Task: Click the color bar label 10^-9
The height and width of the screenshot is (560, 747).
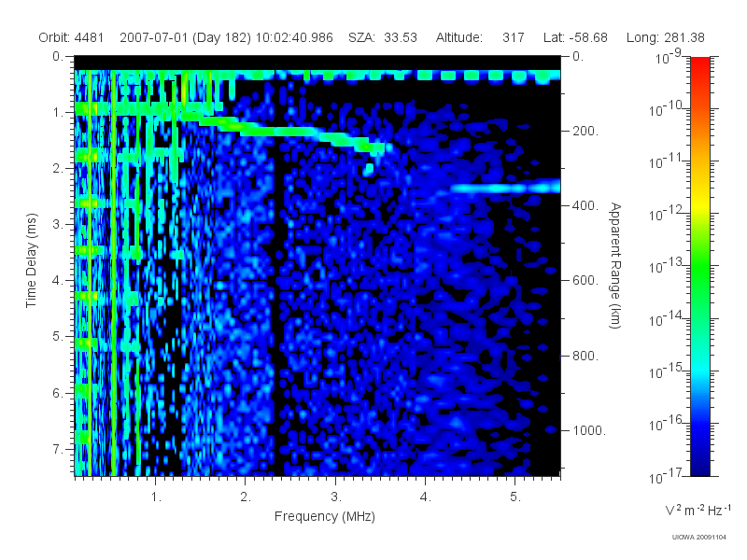Action: (x=669, y=58)
